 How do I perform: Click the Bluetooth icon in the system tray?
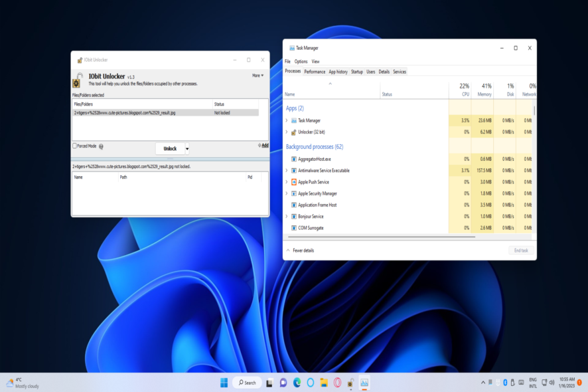[505, 383]
